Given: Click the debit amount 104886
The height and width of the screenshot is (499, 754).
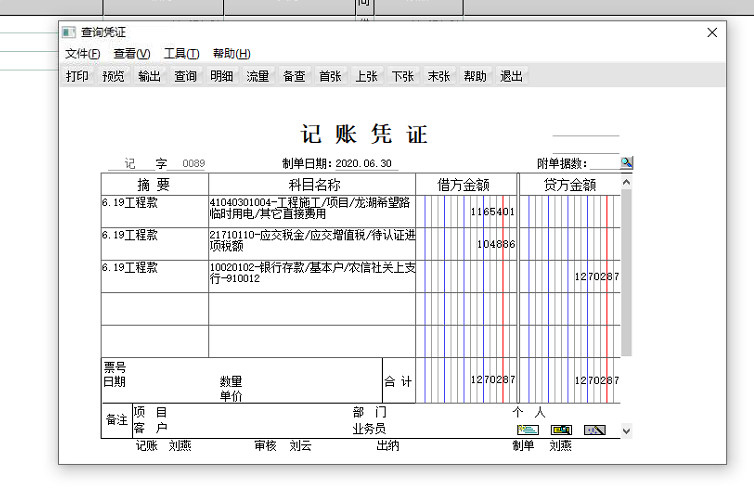Looking at the screenshot, I should click(x=496, y=244).
